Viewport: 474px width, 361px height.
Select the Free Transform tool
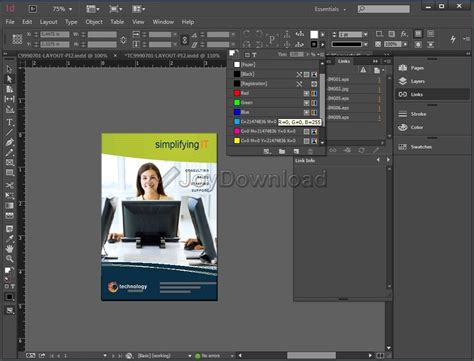(9, 195)
